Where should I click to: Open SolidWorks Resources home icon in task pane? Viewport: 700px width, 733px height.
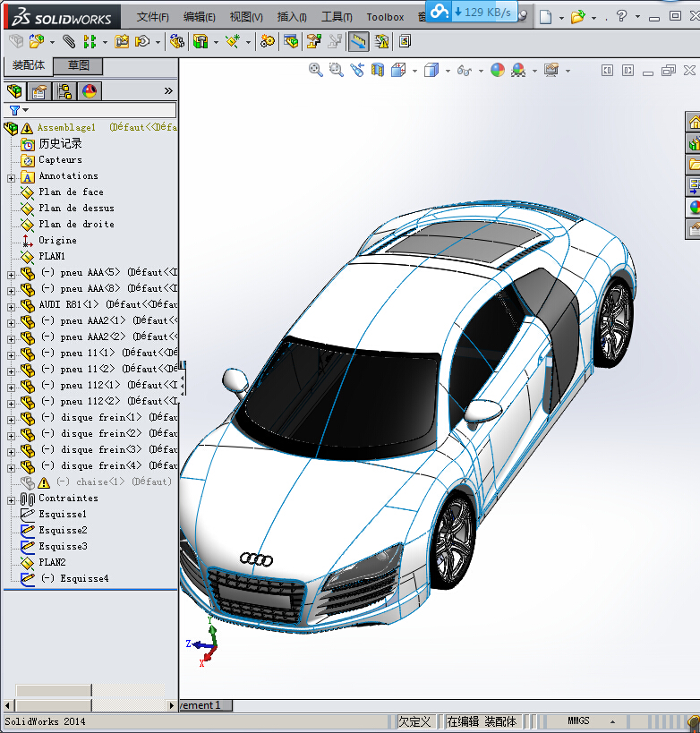click(693, 123)
